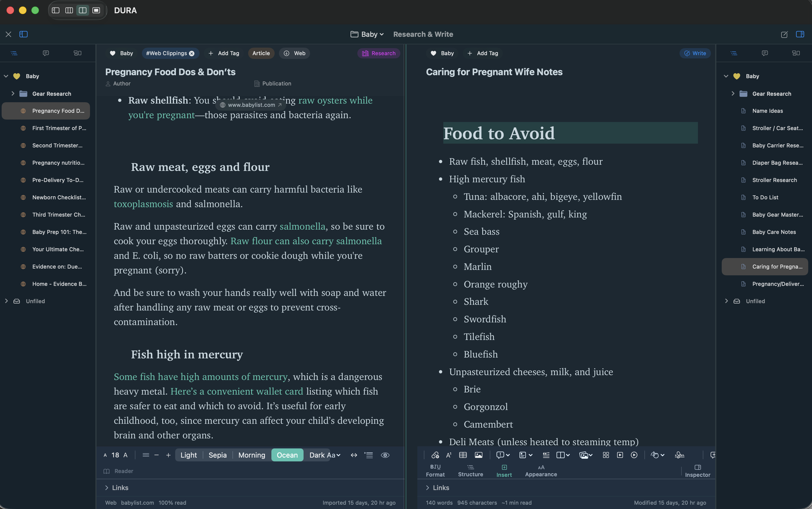Click the Publication field
The image size is (812, 509).
[273, 84]
